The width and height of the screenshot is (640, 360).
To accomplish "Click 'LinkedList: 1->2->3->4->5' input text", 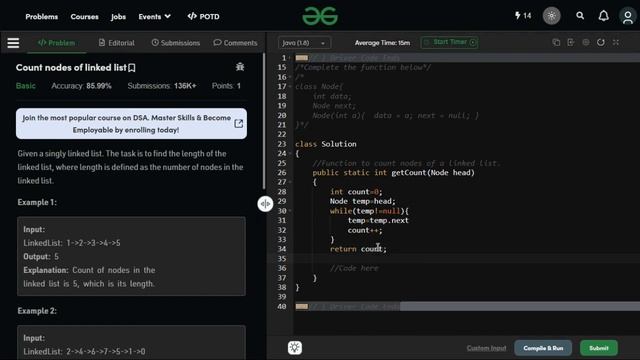I will tap(72, 243).
